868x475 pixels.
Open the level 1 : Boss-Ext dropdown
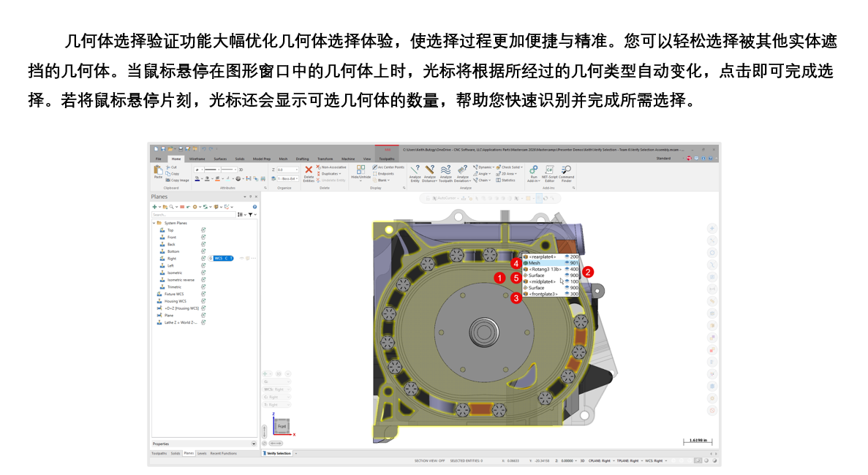pyautogui.click(x=288, y=178)
